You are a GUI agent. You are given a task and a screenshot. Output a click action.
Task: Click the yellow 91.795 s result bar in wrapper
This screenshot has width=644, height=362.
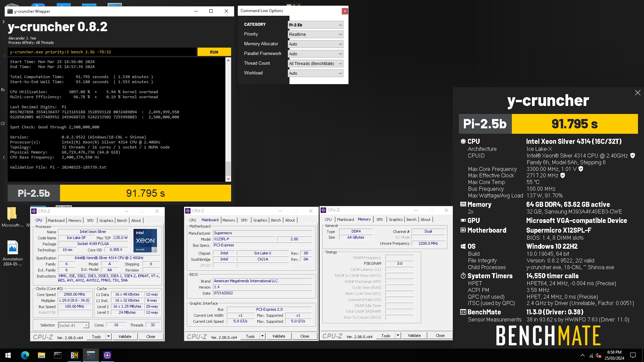(146, 193)
